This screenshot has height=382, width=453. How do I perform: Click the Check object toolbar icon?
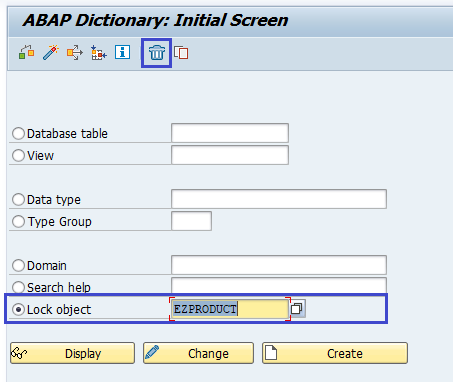pyautogui.click(x=27, y=52)
